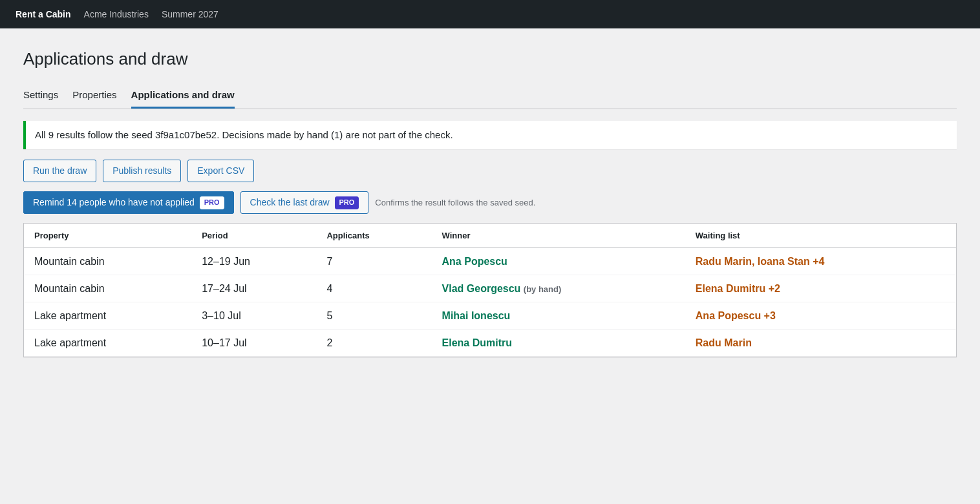Click the applicants count 4
Viewport: 980px width, 504px height.
point(330,289)
